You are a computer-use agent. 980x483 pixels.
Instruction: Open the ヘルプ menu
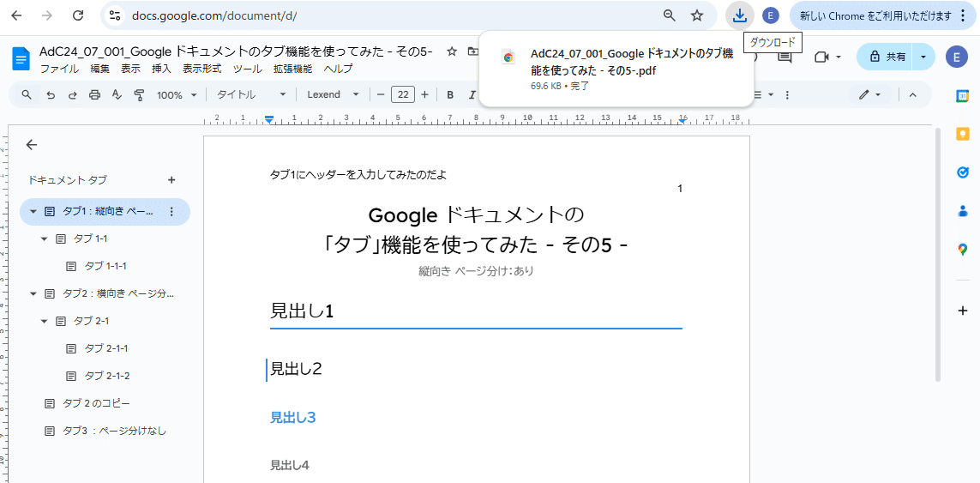pyautogui.click(x=338, y=69)
